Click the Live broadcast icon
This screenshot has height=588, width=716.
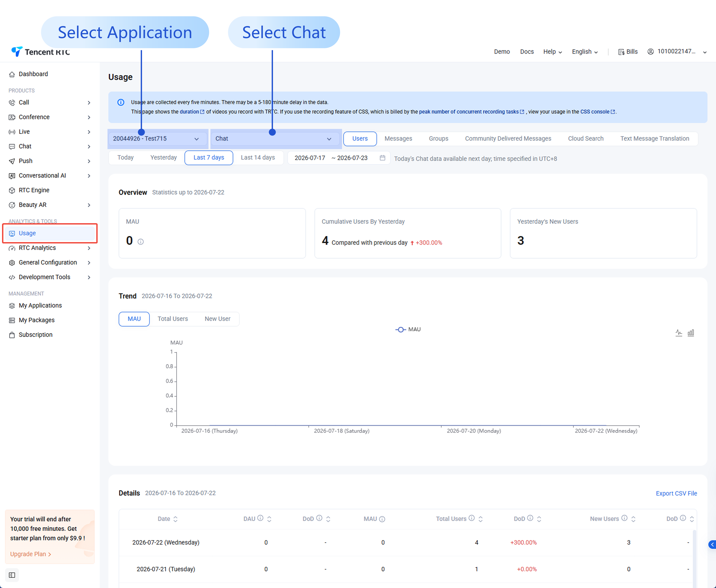(12, 132)
